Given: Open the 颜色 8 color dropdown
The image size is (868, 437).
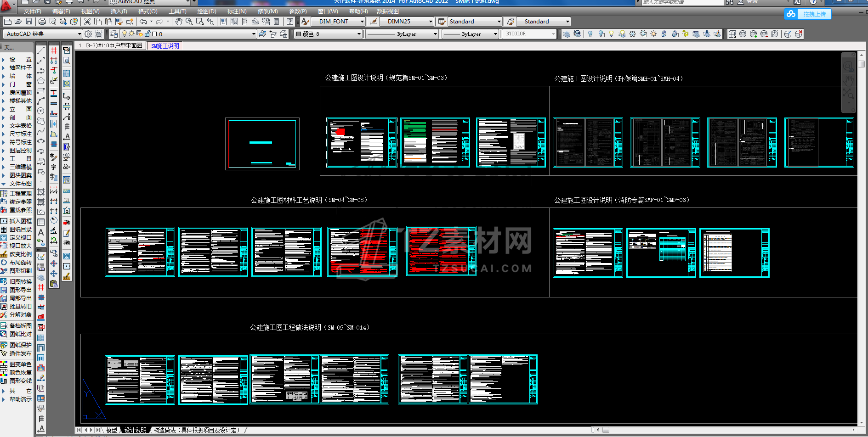Looking at the screenshot, I should click(359, 34).
